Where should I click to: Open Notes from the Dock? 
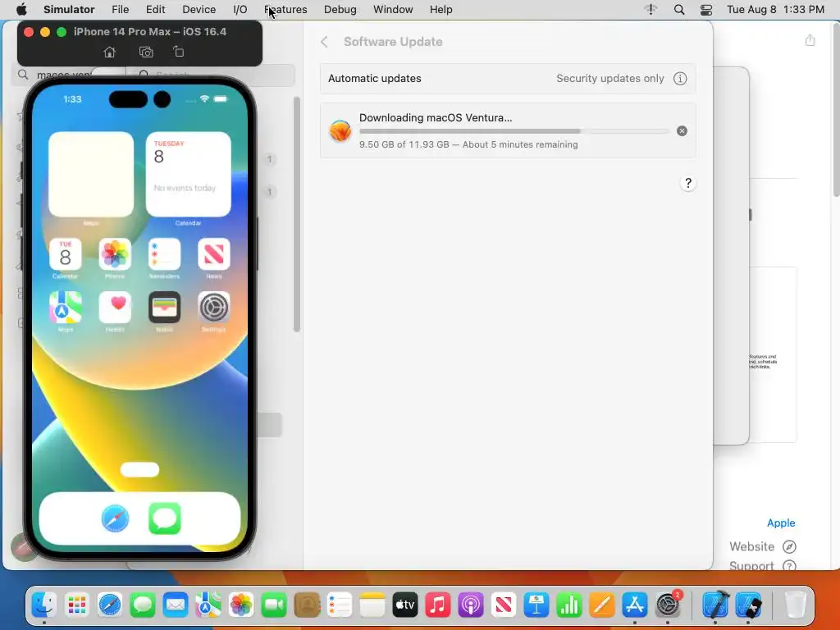pyautogui.click(x=372, y=605)
